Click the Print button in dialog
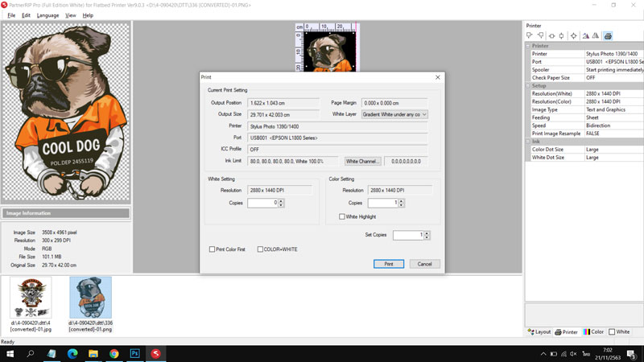Image resolution: width=644 pixels, height=362 pixels. (389, 264)
